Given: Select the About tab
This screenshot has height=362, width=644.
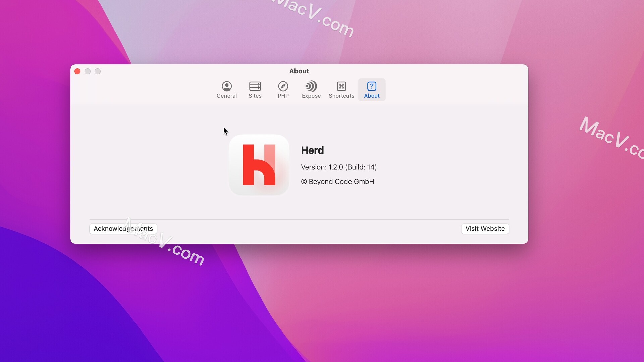Looking at the screenshot, I should coord(372,90).
